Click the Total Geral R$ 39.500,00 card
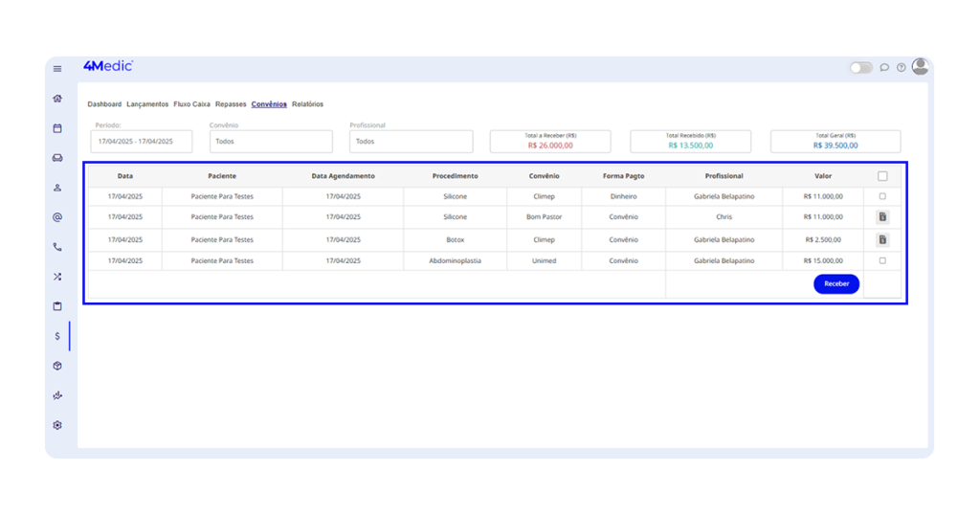 [x=835, y=142]
